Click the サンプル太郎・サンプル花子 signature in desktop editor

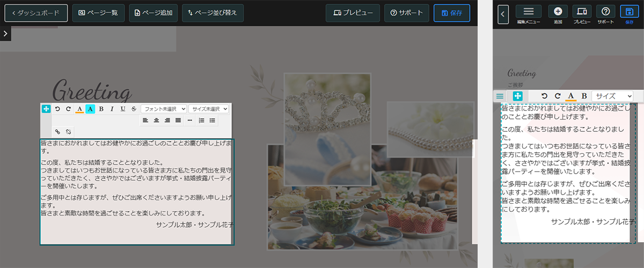(x=195, y=225)
